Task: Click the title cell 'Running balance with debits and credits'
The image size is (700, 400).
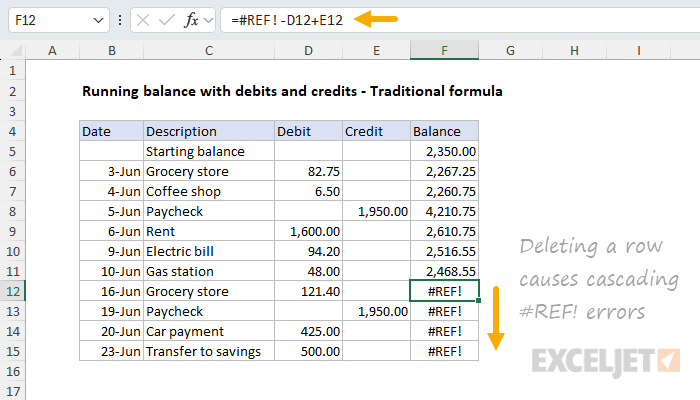Action: 292,91
